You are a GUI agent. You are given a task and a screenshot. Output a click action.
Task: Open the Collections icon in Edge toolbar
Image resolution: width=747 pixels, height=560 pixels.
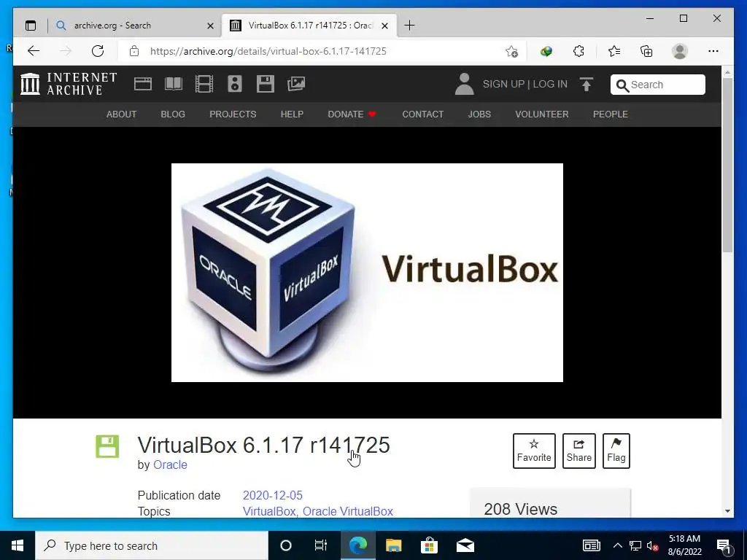tap(646, 51)
